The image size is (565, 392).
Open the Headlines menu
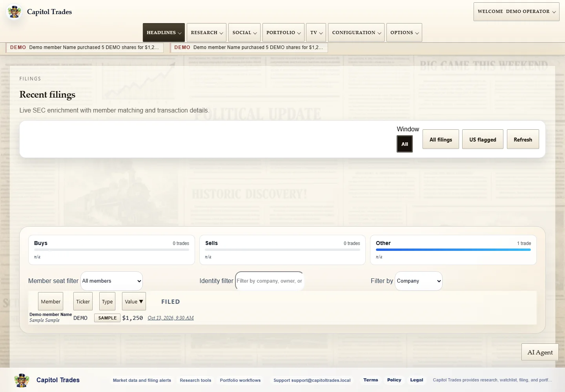click(164, 33)
